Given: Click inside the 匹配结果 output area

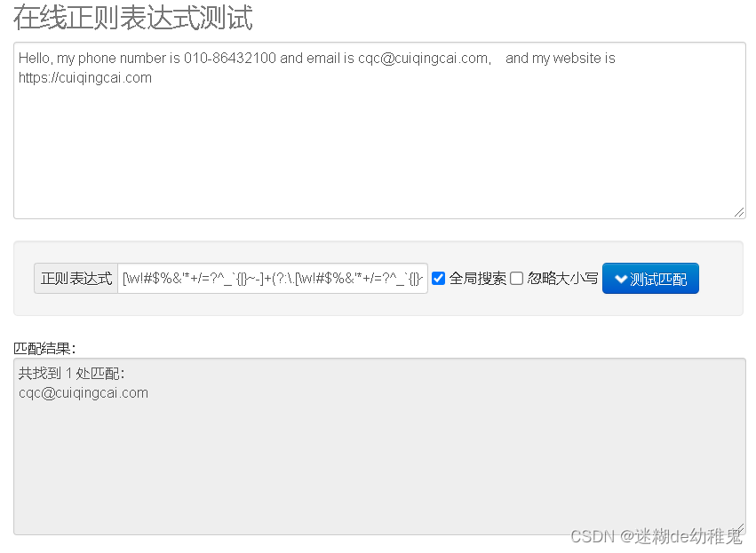Looking at the screenshot, I should point(379,446).
